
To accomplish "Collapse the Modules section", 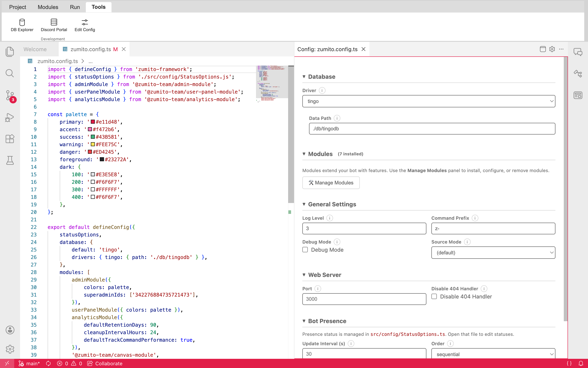I will [304, 154].
